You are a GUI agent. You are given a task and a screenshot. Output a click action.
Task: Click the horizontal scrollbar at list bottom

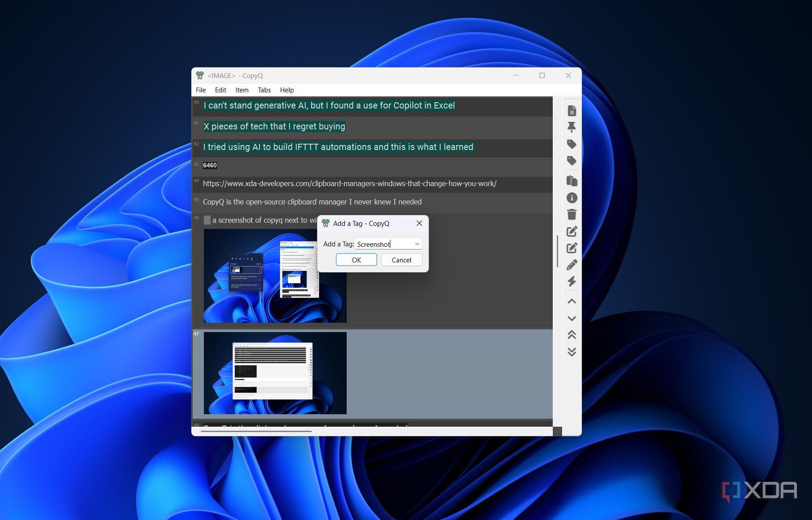[256, 431]
